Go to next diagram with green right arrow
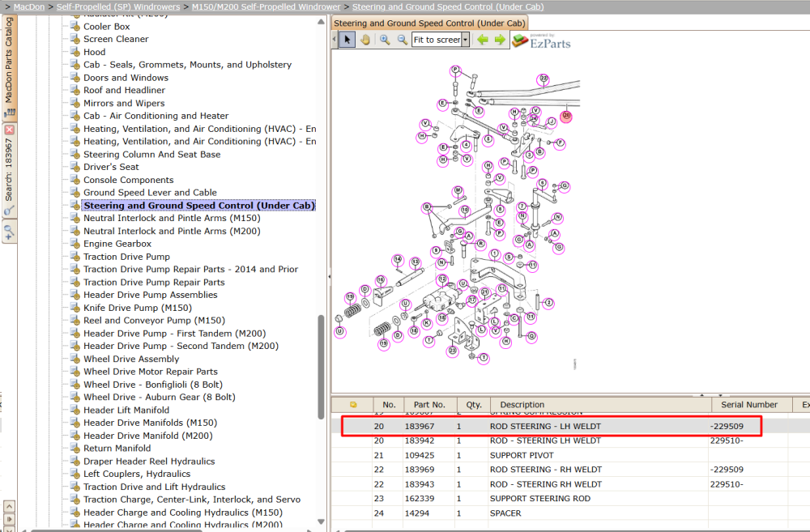This screenshot has height=532, width=810. click(500, 40)
